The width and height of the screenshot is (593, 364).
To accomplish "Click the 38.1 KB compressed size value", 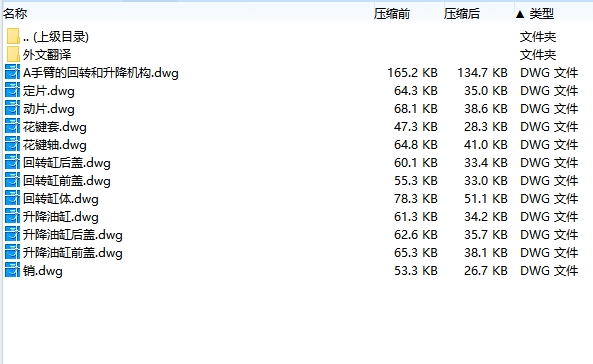I will (486, 252).
